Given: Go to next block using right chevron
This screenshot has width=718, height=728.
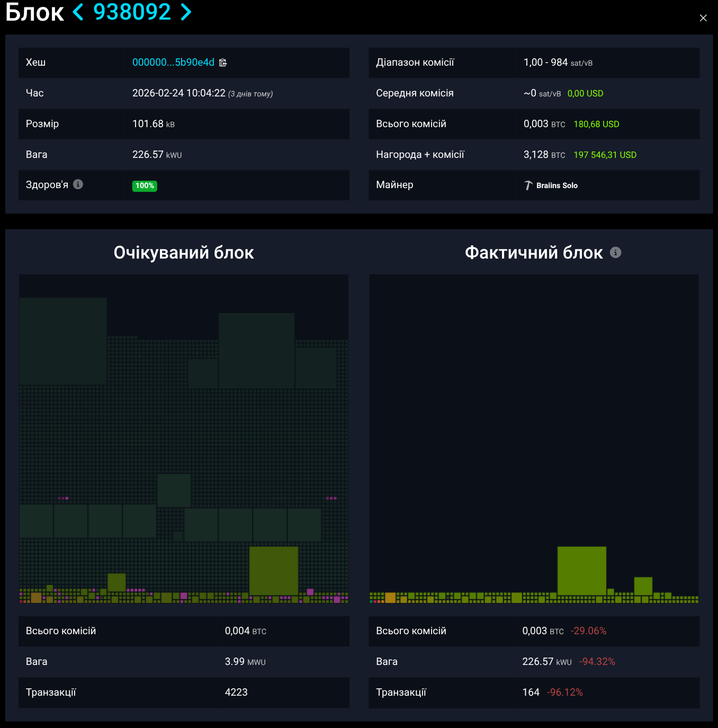Looking at the screenshot, I should [x=185, y=12].
